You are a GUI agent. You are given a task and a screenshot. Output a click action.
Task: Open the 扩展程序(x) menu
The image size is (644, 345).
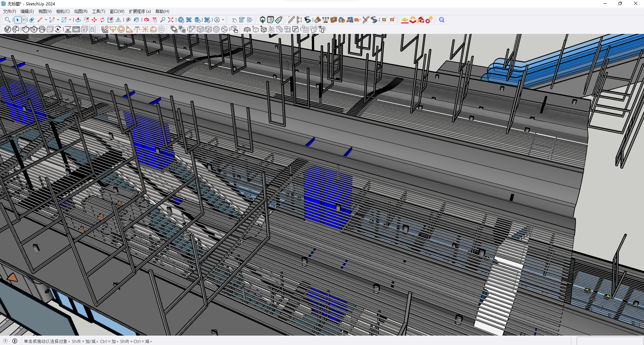click(140, 11)
